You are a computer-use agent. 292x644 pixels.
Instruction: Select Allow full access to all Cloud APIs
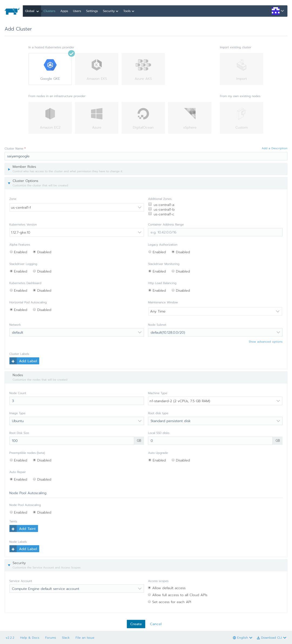tap(150, 595)
